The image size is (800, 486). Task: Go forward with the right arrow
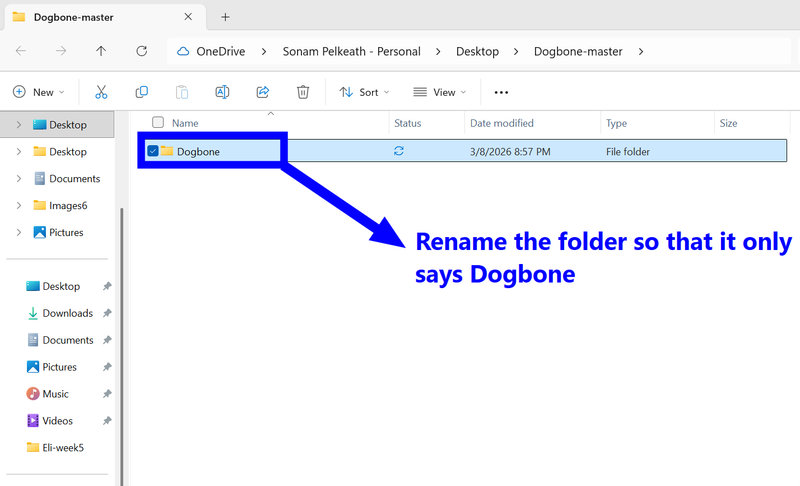click(61, 51)
